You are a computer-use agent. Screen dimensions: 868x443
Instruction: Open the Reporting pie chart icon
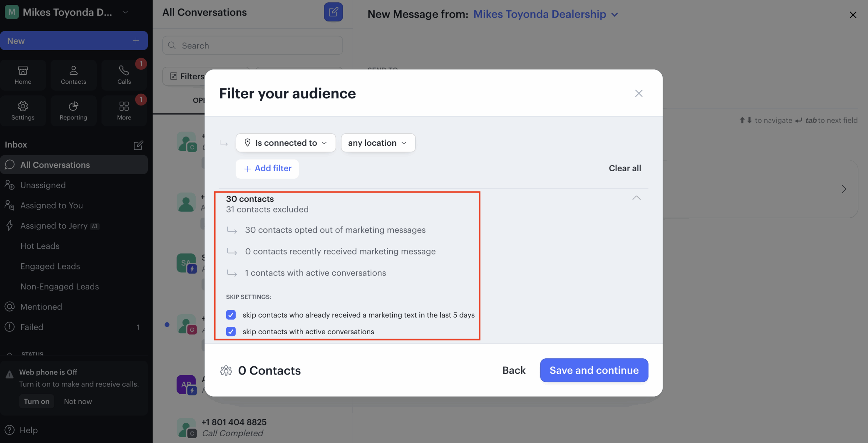tap(73, 110)
